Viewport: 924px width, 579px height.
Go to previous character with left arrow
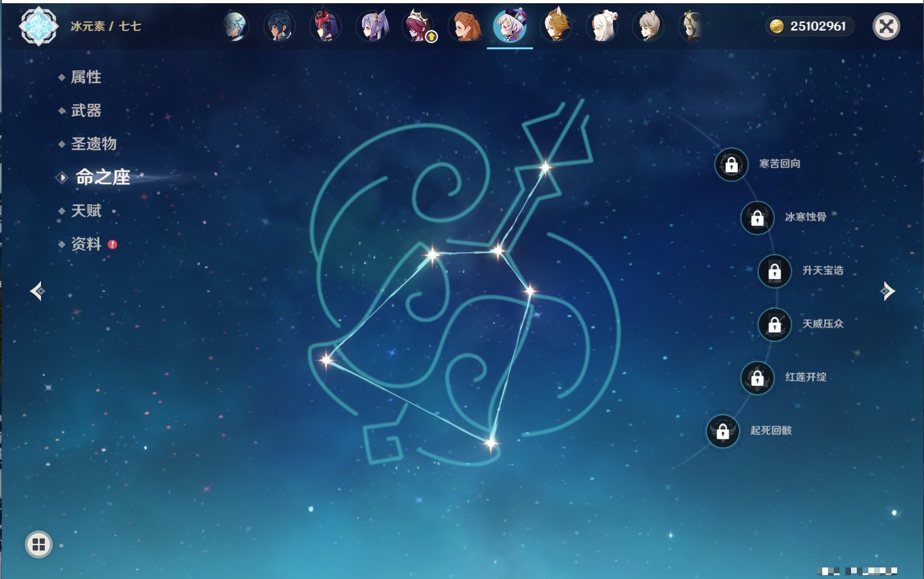[37, 291]
